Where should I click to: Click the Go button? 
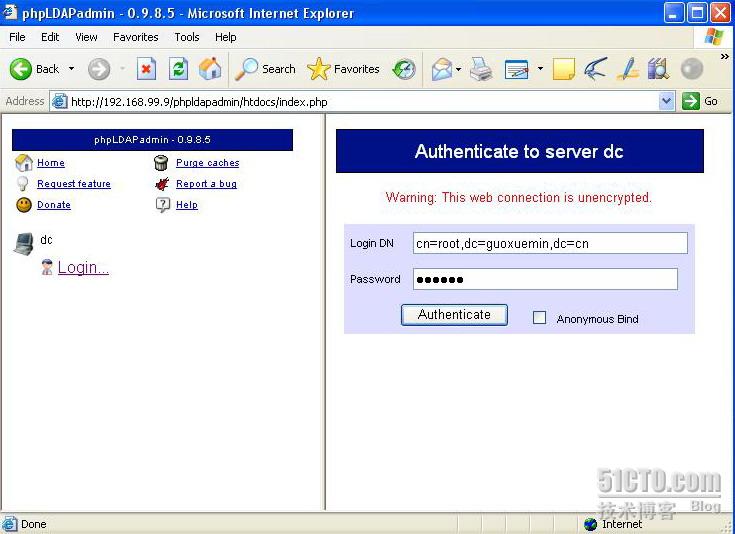click(700, 101)
